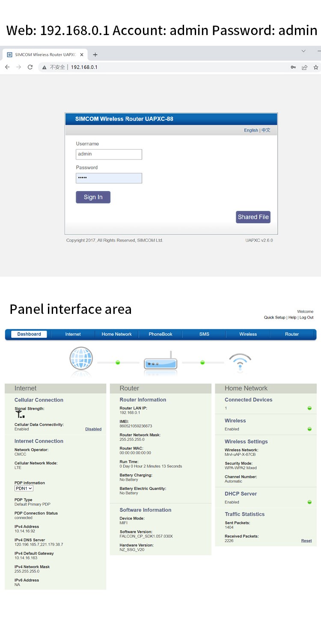Click the IPv4 DNS Server addresses
This screenshot has height=644, width=321.
(39, 545)
